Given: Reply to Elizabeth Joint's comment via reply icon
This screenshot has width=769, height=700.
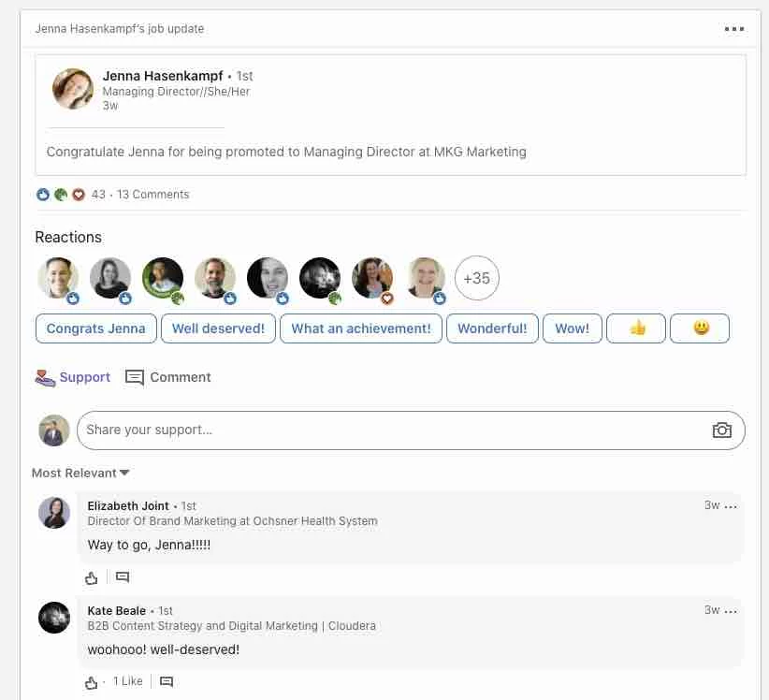Looking at the screenshot, I should [x=122, y=577].
